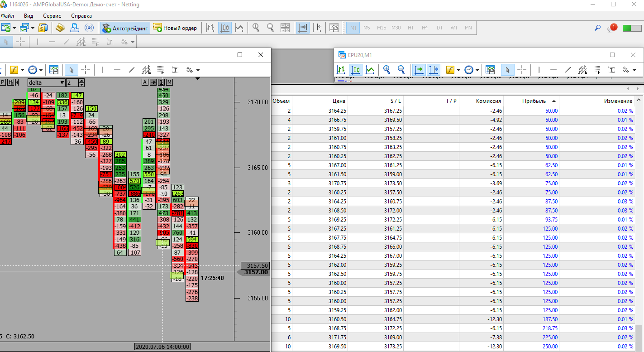Toggle chart shift in the main toolbar

317,28
